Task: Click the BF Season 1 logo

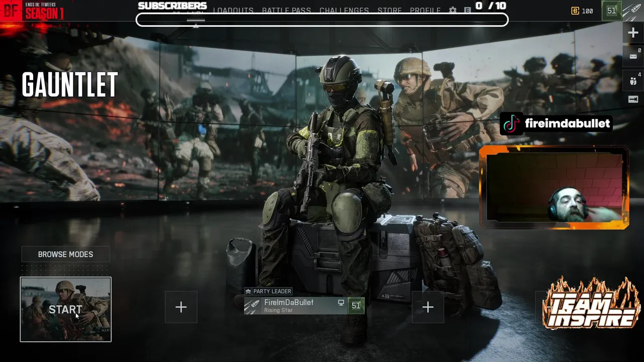Action: pos(33,11)
